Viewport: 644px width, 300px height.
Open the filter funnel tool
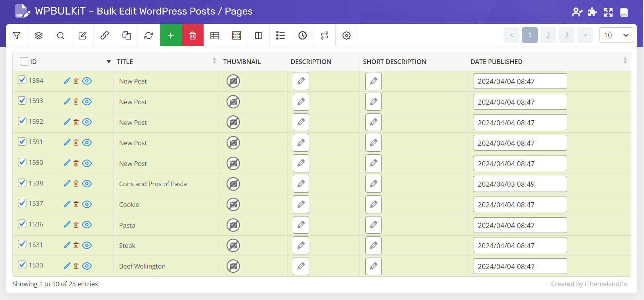pyautogui.click(x=17, y=36)
